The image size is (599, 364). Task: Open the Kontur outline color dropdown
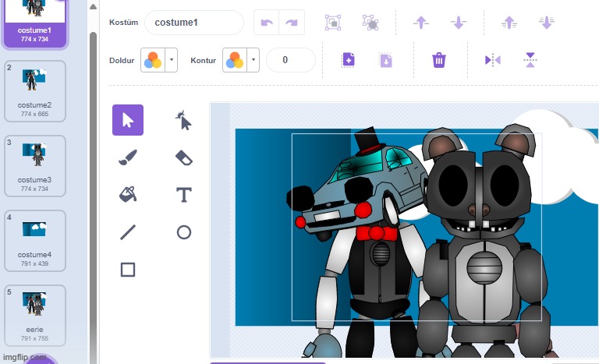point(253,60)
